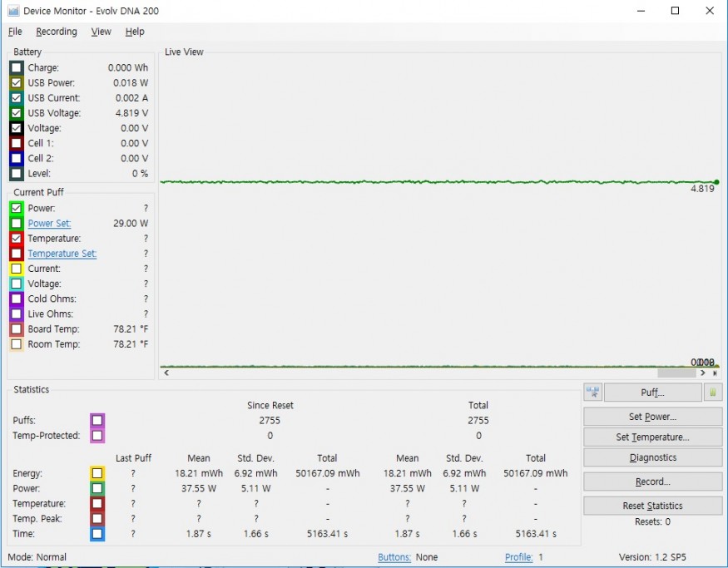Click the Device Monitor title bar icon
The height and width of the screenshot is (568, 728).
[12, 11]
